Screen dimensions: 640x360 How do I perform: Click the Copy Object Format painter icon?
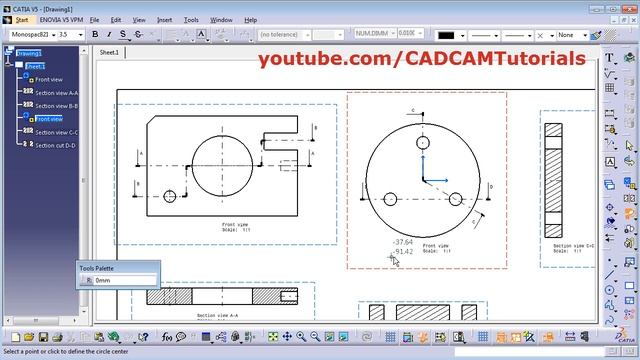click(x=596, y=35)
